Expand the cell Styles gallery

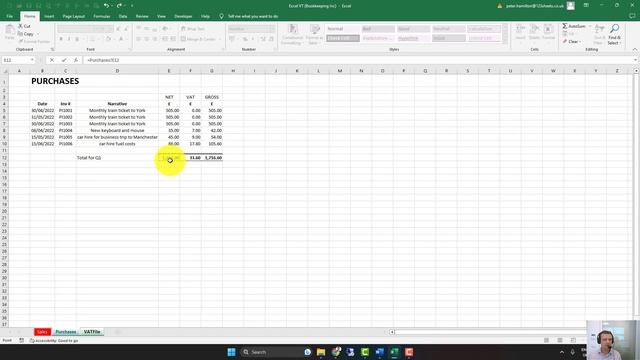pyautogui.click(x=505, y=42)
